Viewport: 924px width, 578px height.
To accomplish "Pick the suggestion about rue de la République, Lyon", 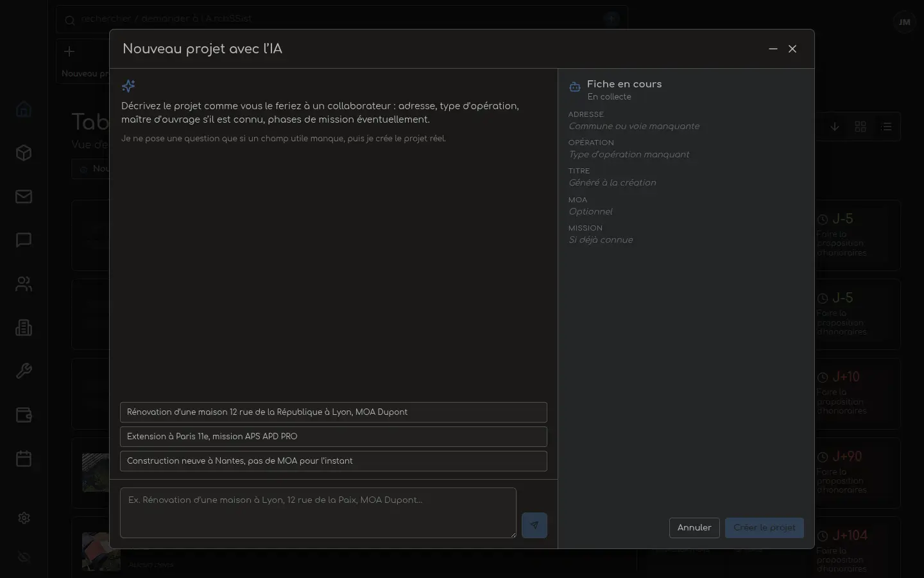I will click(x=334, y=412).
